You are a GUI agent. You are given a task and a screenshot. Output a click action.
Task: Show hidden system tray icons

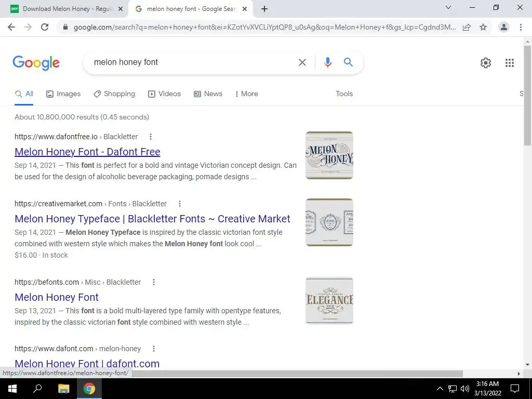click(440, 389)
